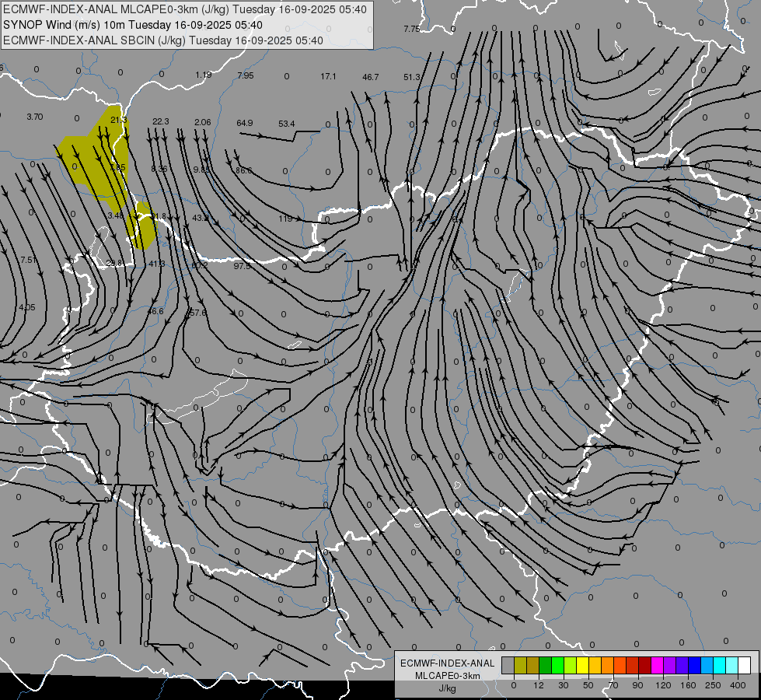Click the map value 3.70

click(35, 117)
